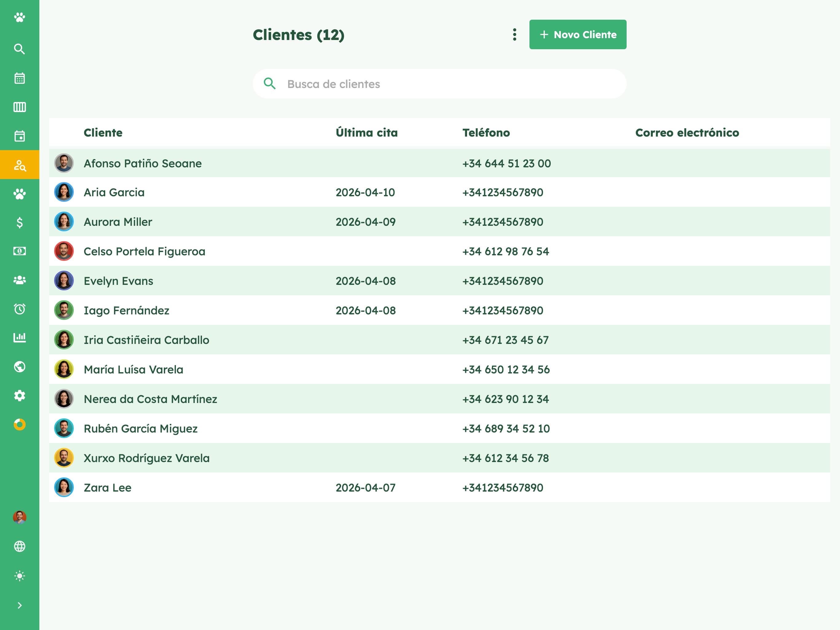
Task: Open the staff group icon
Action: click(19, 280)
